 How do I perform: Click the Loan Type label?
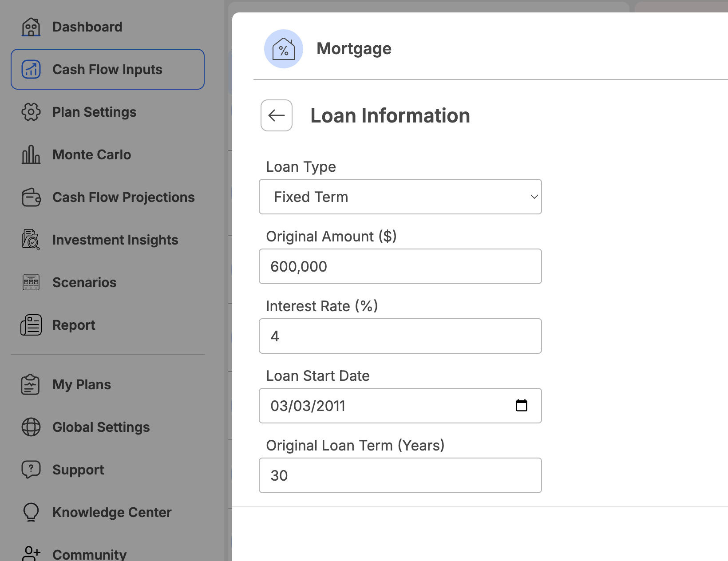click(x=301, y=167)
